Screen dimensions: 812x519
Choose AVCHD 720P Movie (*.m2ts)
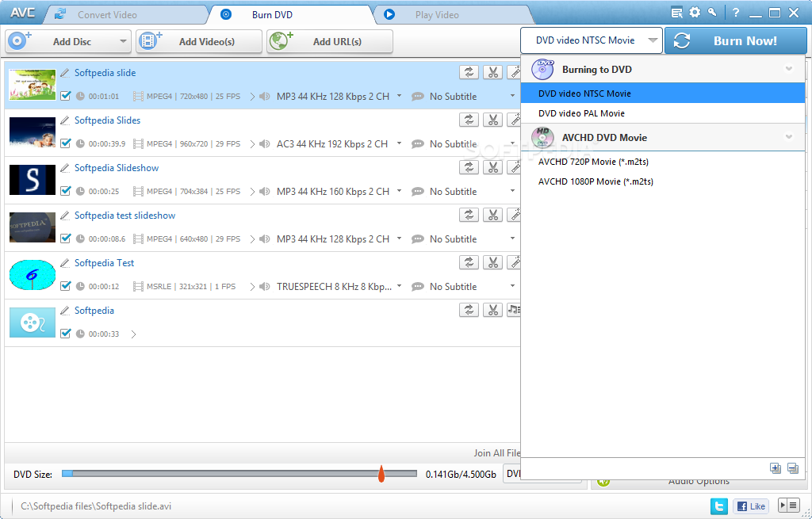pos(663,162)
